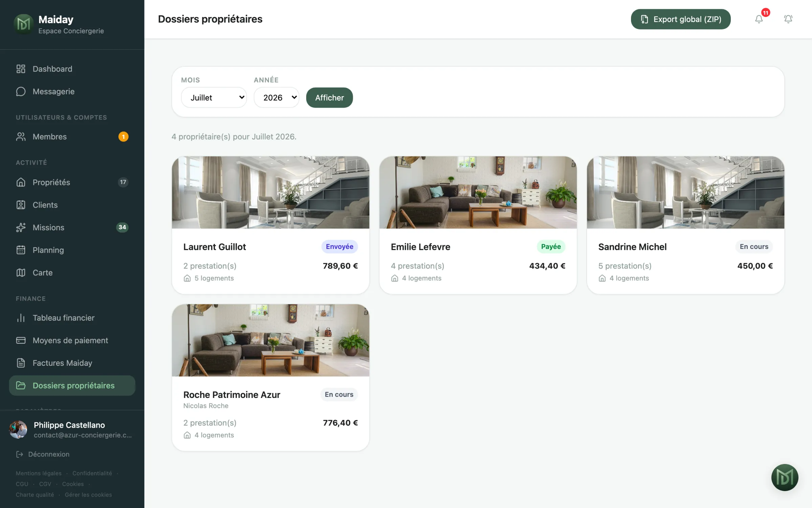Click the Planning calendar icon

21,250
